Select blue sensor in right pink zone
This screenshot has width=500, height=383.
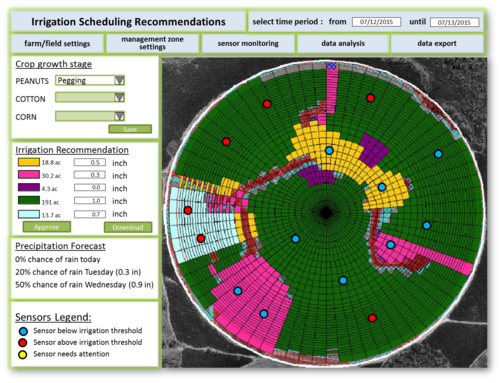(391, 245)
